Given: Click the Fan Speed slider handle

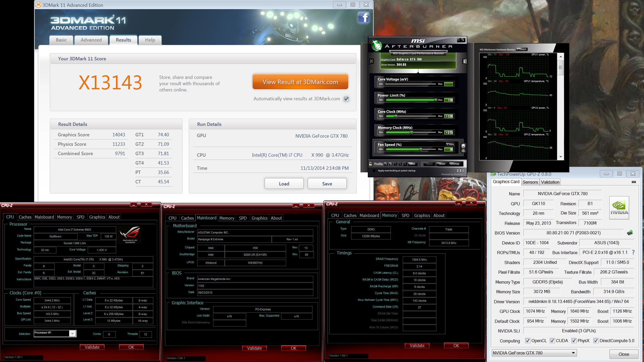Looking at the screenshot, I should [421, 149].
